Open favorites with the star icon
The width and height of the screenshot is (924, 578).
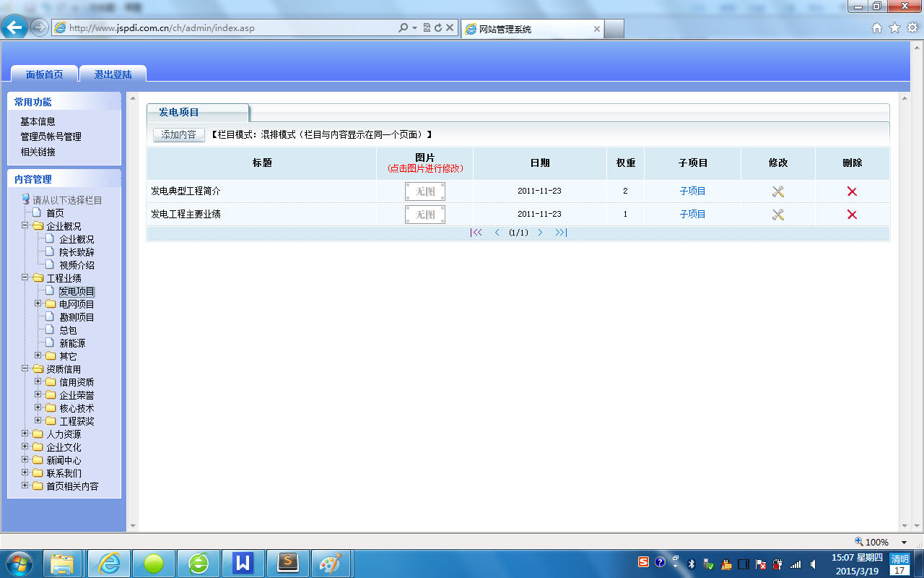(x=894, y=28)
